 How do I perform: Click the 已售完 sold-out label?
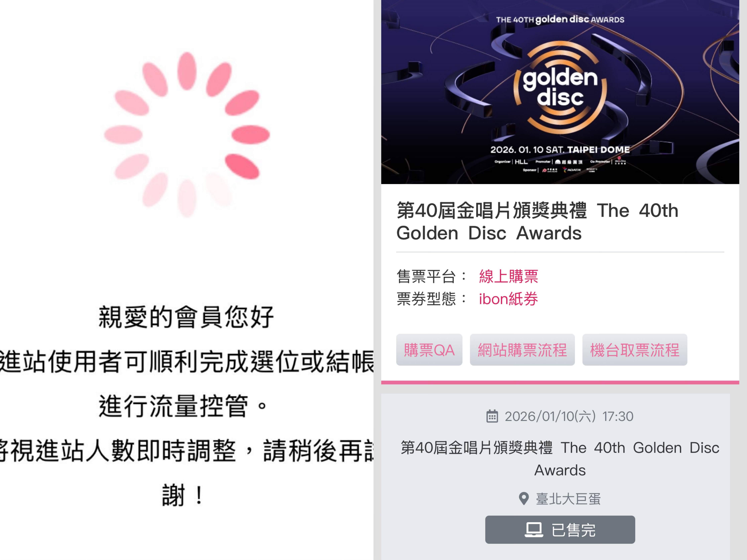click(573, 530)
